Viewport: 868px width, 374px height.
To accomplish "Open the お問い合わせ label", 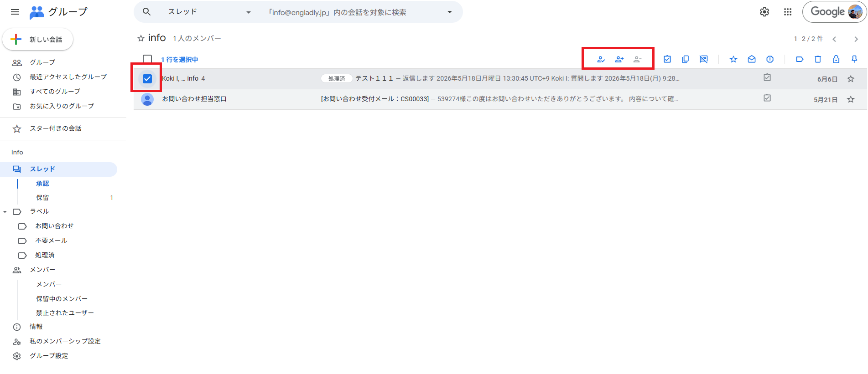I will (54, 226).
